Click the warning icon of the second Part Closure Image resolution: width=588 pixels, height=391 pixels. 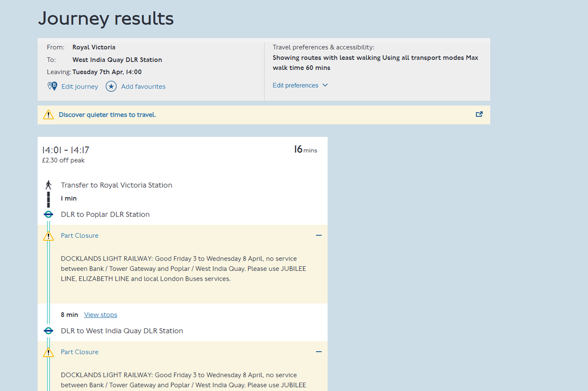48,352
